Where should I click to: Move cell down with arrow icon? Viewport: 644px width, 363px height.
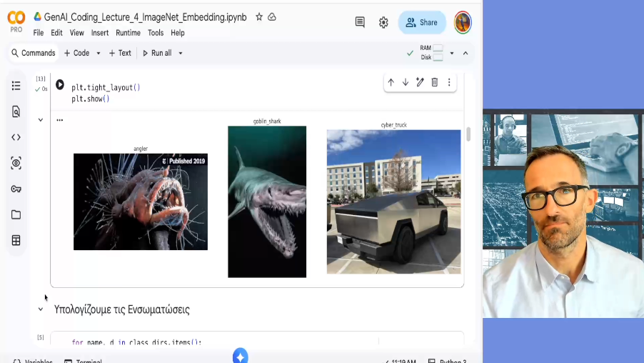click(x=406, y=82)
